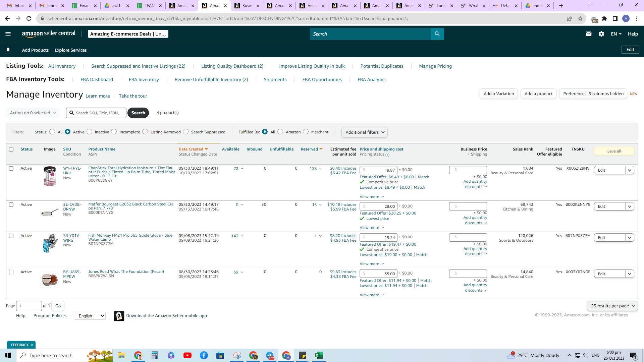
Task: Click the SKU search input field
Action: click(x=96, y=113)
